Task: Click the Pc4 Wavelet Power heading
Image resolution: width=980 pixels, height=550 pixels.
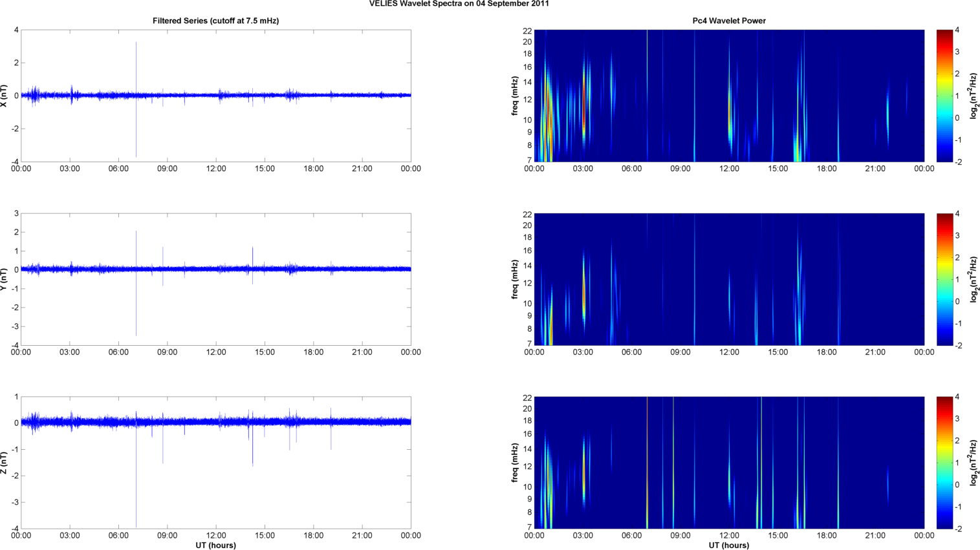Action: 728,21
